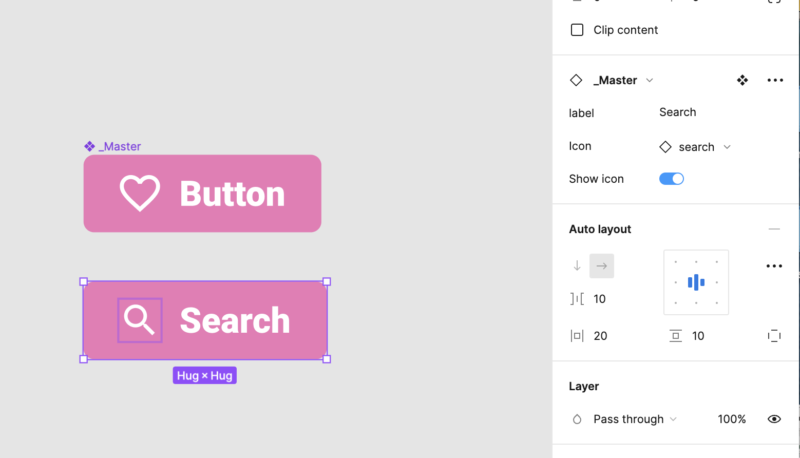Set auto layout direction to vertical
Screen dimensions: 800x458
tap(577, 266)
